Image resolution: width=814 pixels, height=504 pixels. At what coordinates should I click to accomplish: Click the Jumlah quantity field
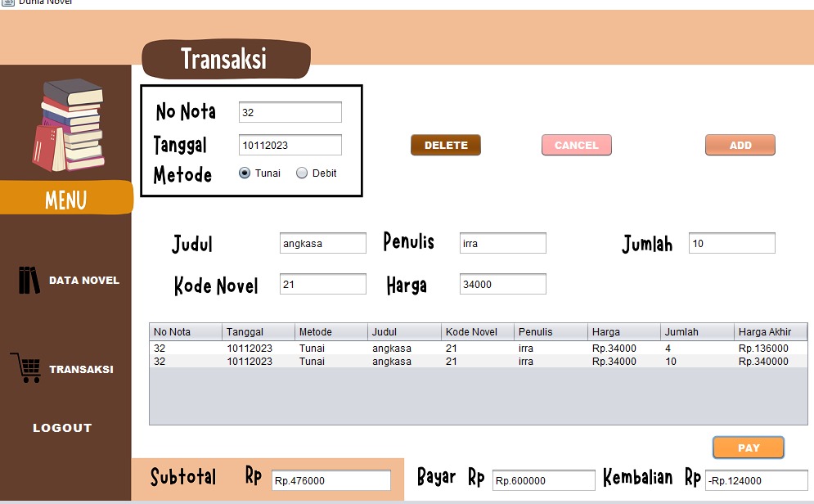click(x=731, y=243)
